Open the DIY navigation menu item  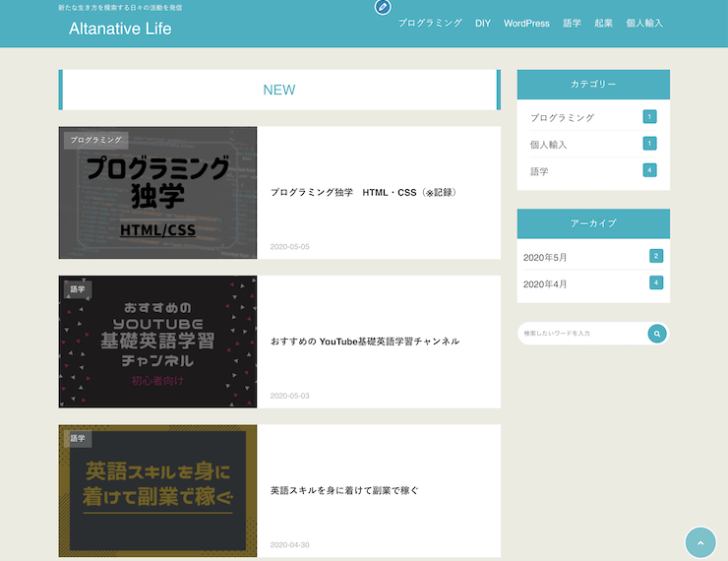click(483, 23)
